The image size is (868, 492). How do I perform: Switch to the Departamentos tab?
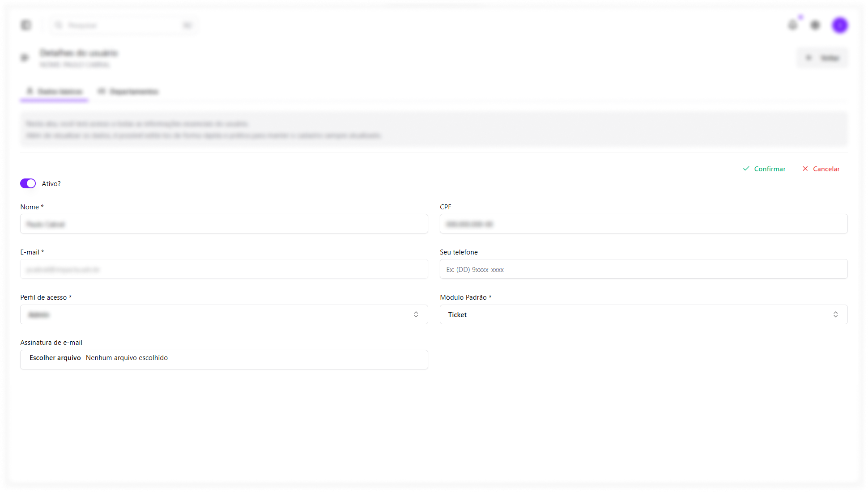click(x=128, y=91)
